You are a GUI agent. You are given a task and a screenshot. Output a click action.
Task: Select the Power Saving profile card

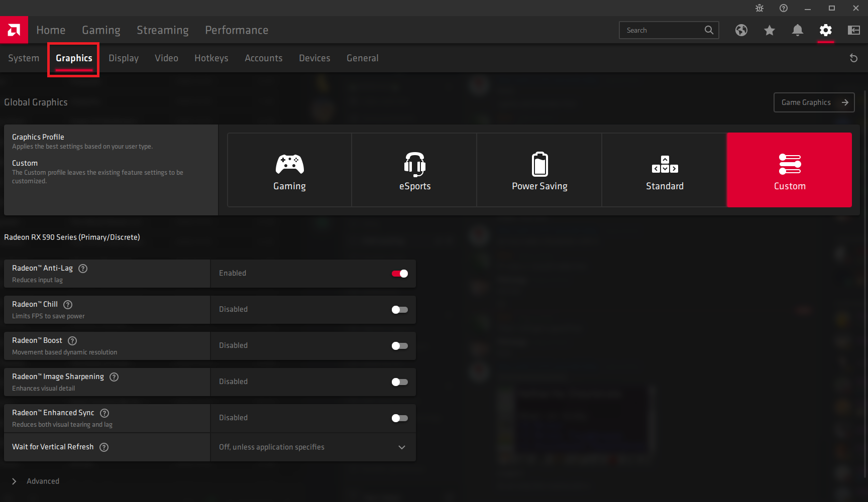click(x=539, y=170)
